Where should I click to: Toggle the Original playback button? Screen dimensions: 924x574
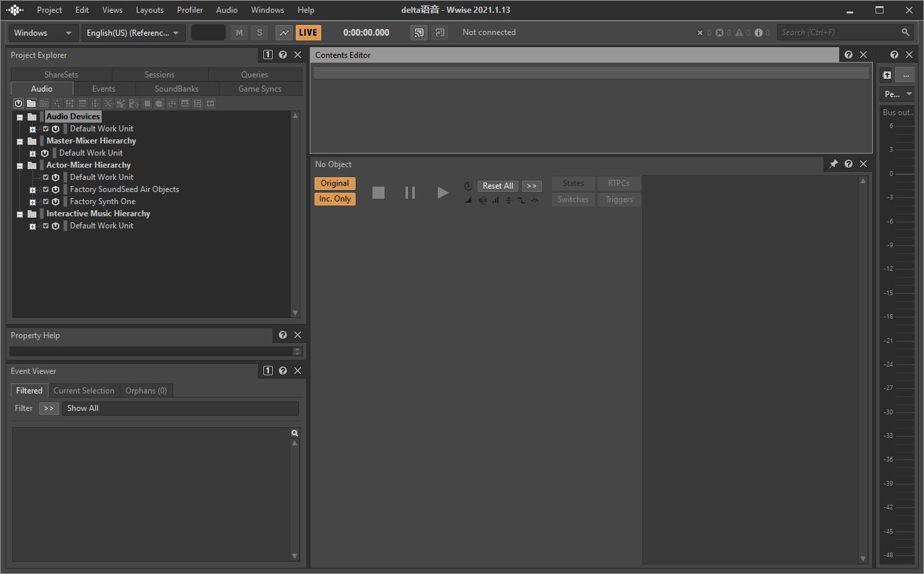click(x=335, y=183)
